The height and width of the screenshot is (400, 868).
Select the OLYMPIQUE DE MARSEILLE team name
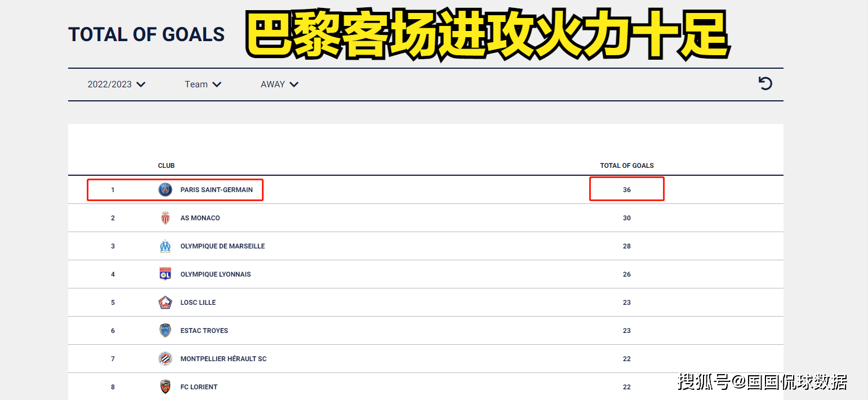(222, 246)
